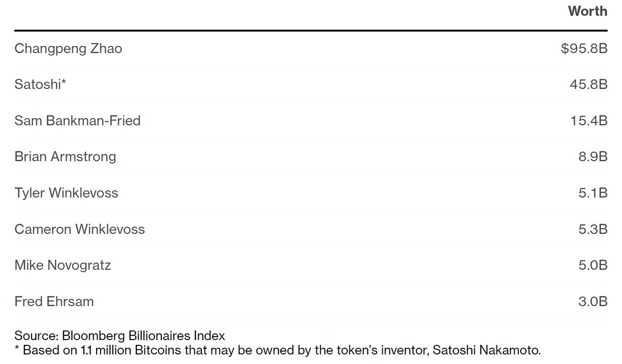
Task: Select the 45.8B worth figure
Action: [x=588, y=85]
